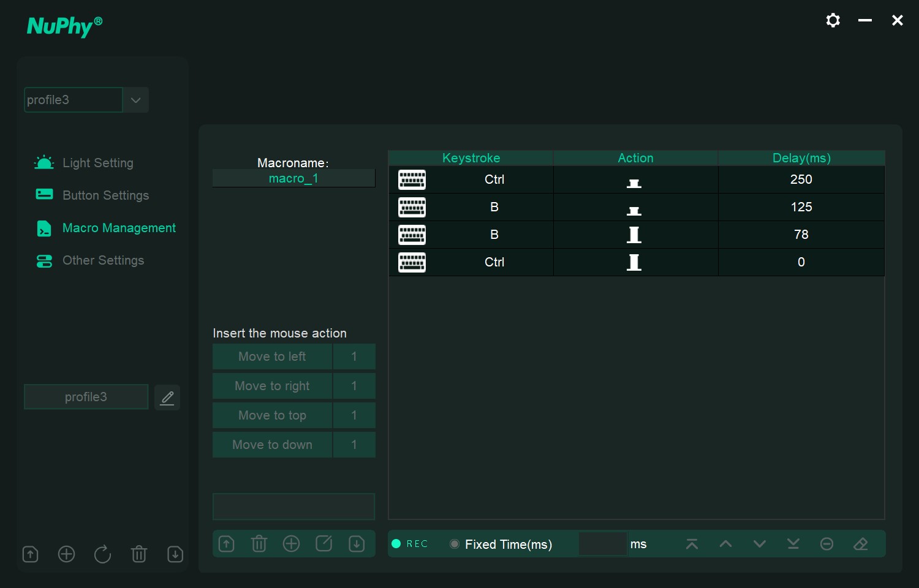The width and height of the screenshot is (919, 588).
Task: Delete macro with trash icon in macro toolbar
Action: coord(259,544)
